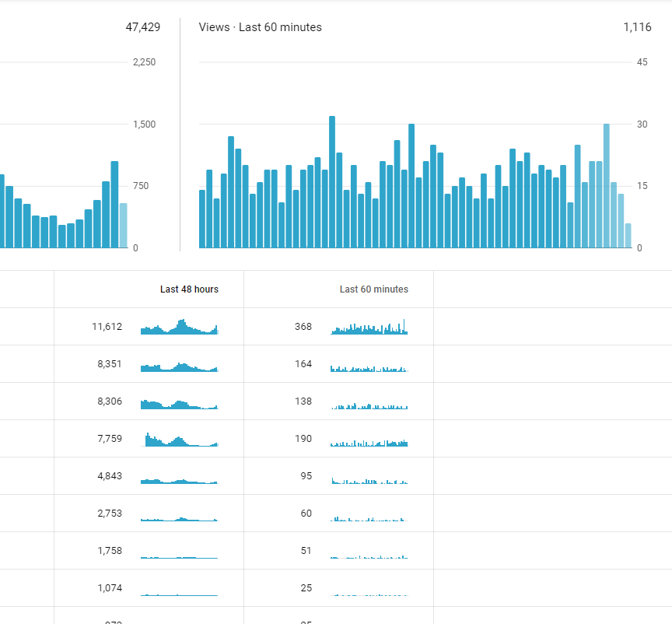This screenshot has width=672, height=624.
Task: Select the 'Last 60 minutes' column header
Action: 373,289
